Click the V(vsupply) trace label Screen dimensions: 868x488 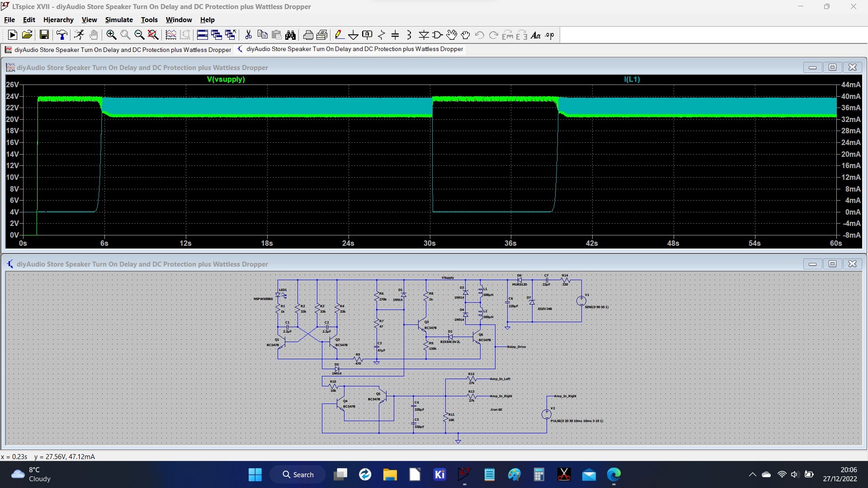point(226,79)
